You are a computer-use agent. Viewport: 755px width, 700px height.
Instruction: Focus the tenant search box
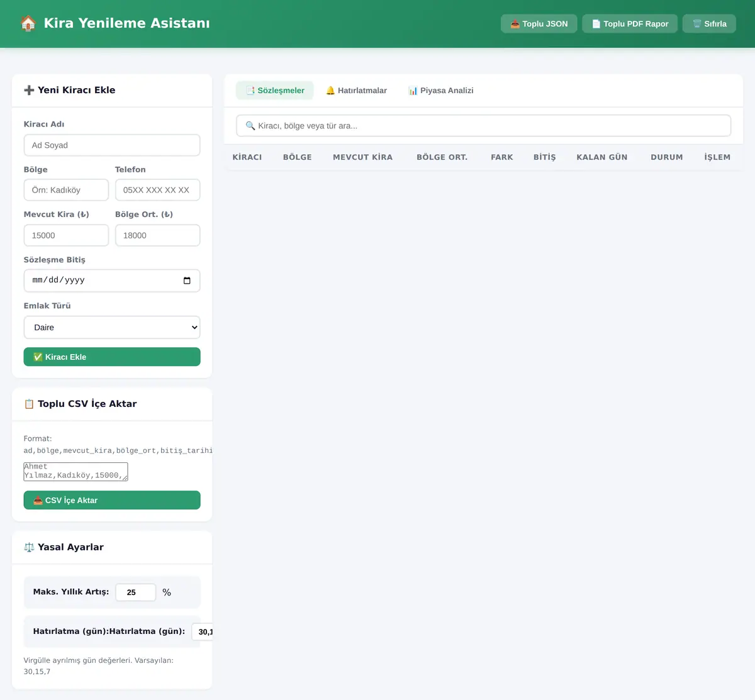[483, 126]
